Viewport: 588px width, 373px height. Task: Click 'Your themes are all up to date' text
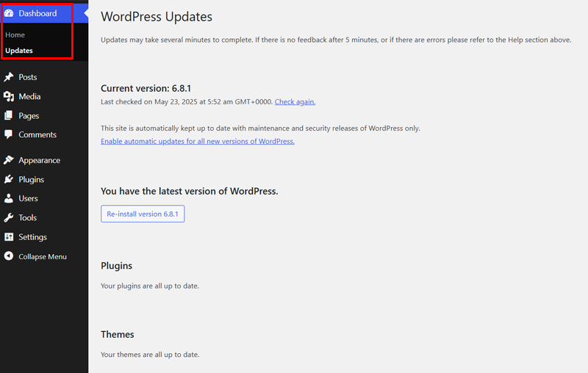pos(150,355)
